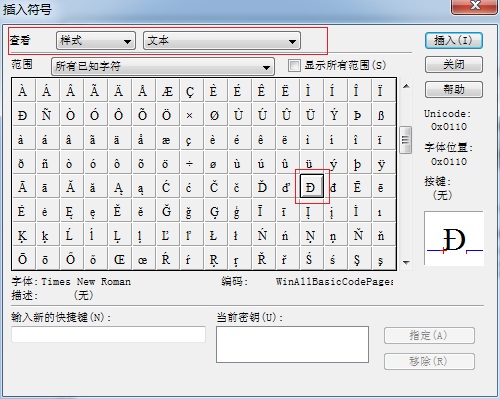
Task: Select the Ğ capital breve cell
Action: click(168, 211)
